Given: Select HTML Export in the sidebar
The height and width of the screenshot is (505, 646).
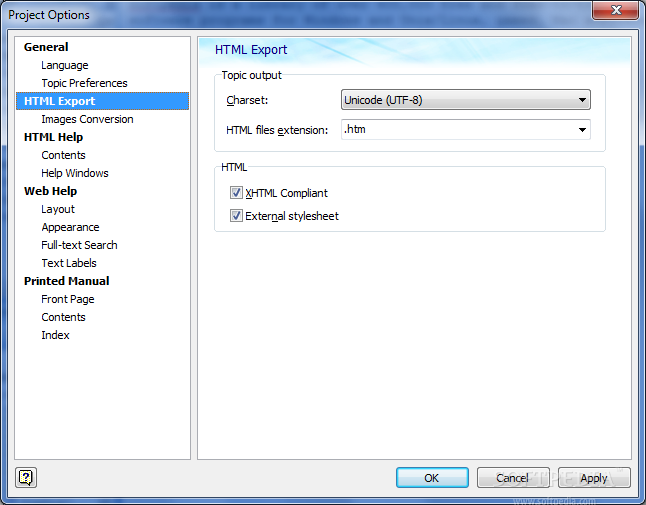Looking at the screenshot, I should coord(102,101).
